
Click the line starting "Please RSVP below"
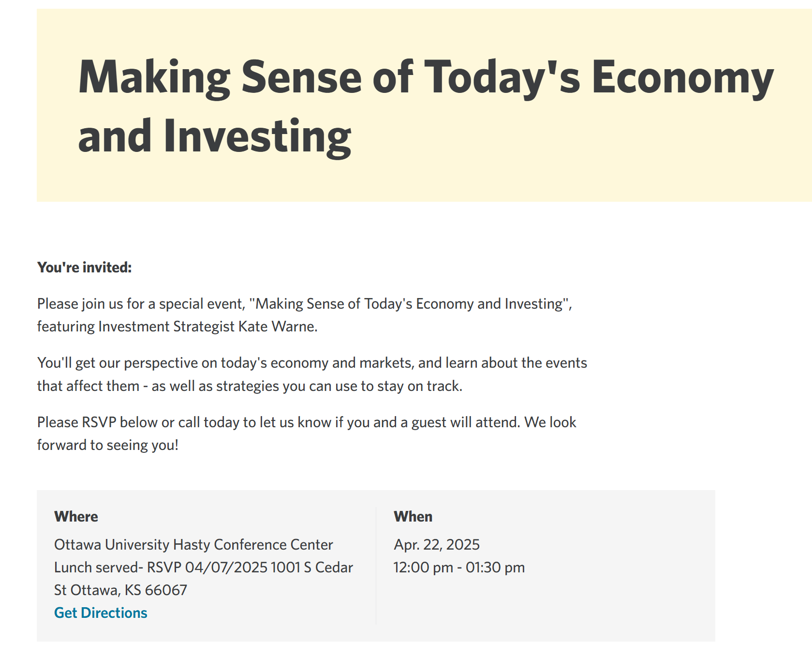[x=307, y=422]
